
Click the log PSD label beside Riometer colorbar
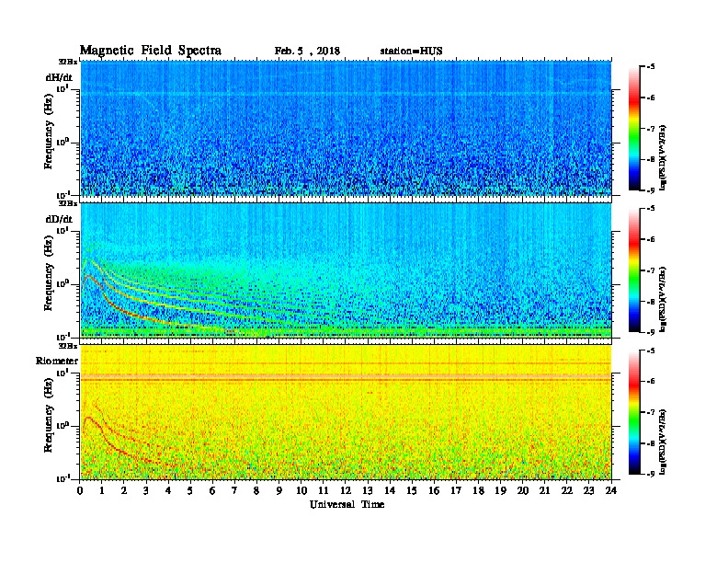click(x=663, y=442)
